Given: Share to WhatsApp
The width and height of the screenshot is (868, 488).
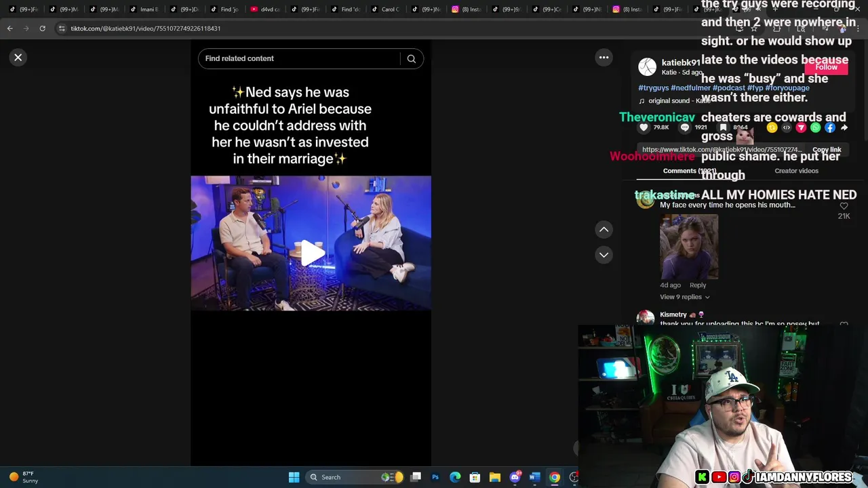Looking at the screenshot, I should pyautogui.click(x=816, y=127).
